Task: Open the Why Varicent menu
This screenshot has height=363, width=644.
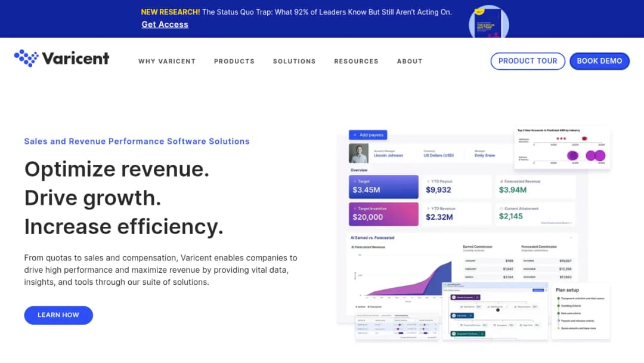Action: 167,61
